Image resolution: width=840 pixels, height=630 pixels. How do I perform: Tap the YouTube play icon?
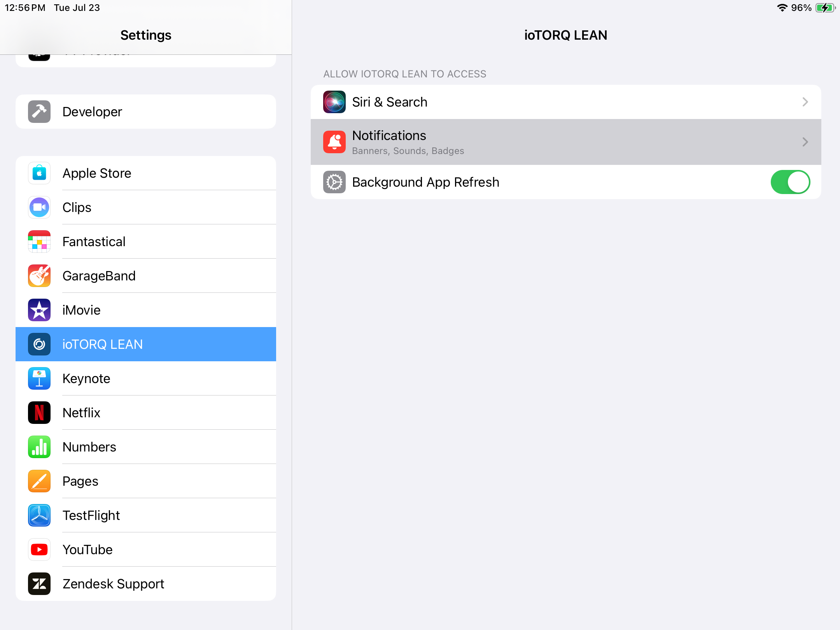(39, 549)
